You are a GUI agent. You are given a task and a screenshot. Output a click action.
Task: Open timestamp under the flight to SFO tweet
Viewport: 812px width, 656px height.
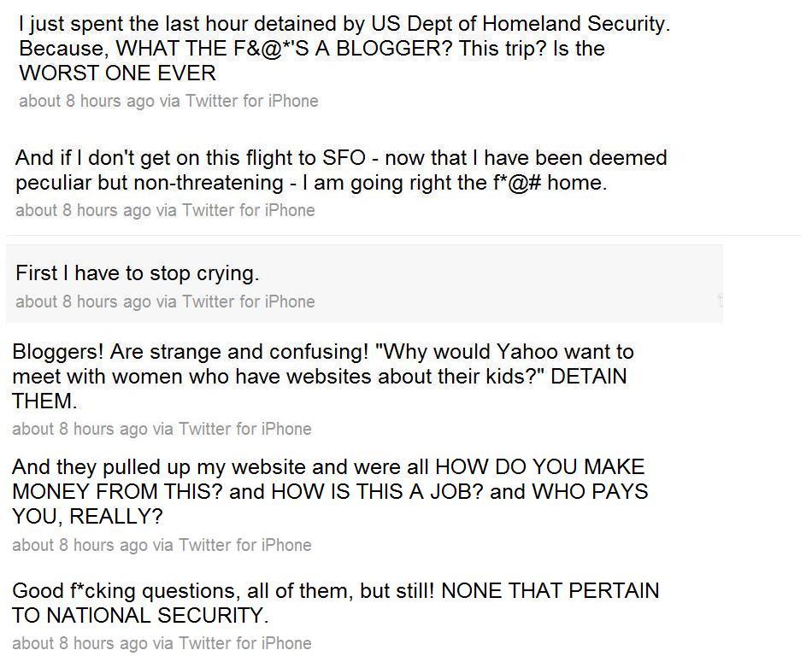coord(84,211)
